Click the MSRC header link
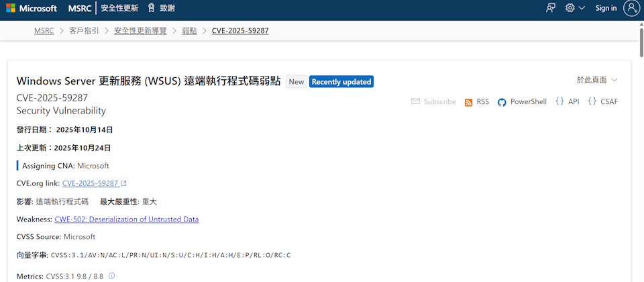Screen dimensions: 644x282 [x=80, y=8]
